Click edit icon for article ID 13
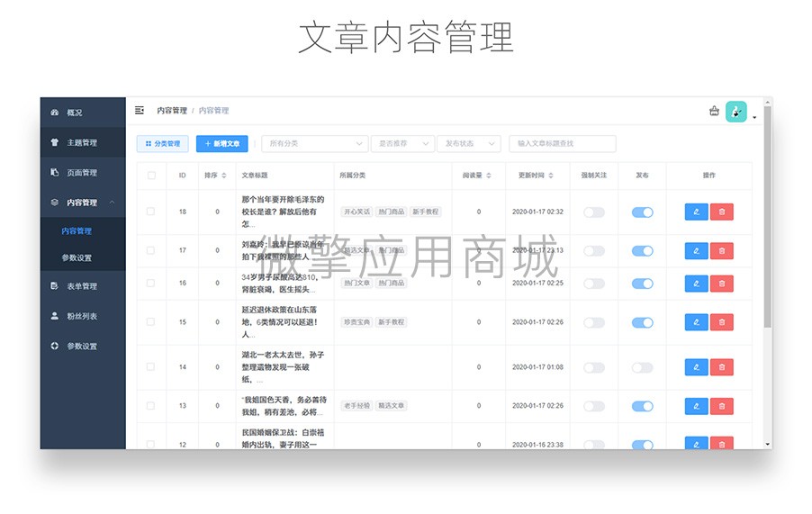Viewport: 812px width, 514px height. (x=696, y=406)
